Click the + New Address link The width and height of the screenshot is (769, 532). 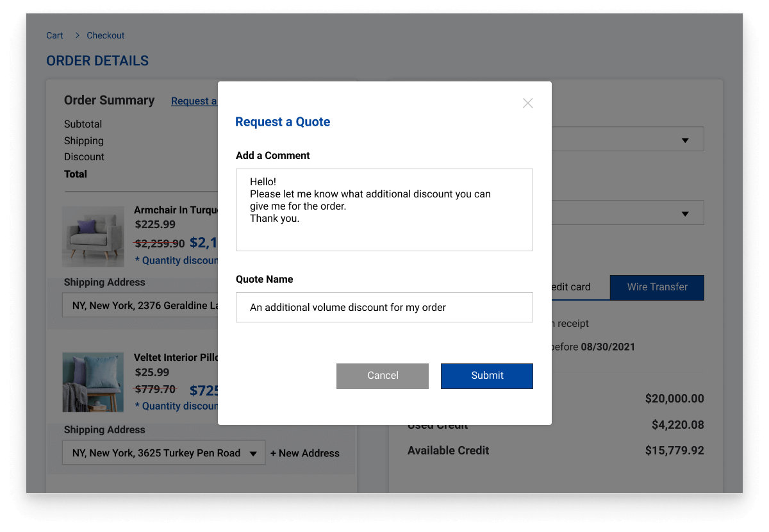[x=305, y=453]
